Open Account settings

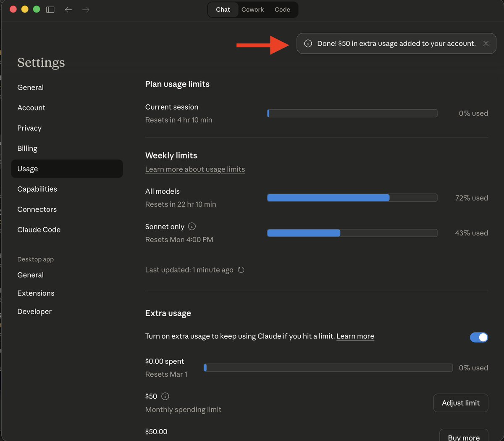coord(67,108)
